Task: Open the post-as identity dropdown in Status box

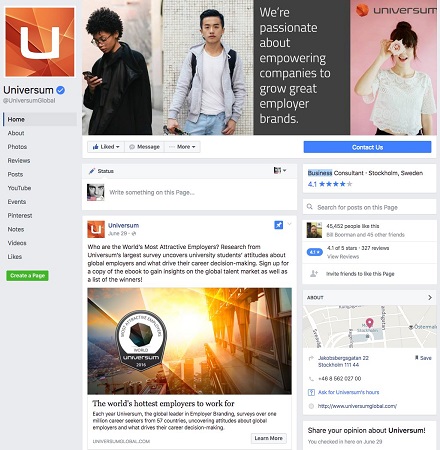Action: 280,171
